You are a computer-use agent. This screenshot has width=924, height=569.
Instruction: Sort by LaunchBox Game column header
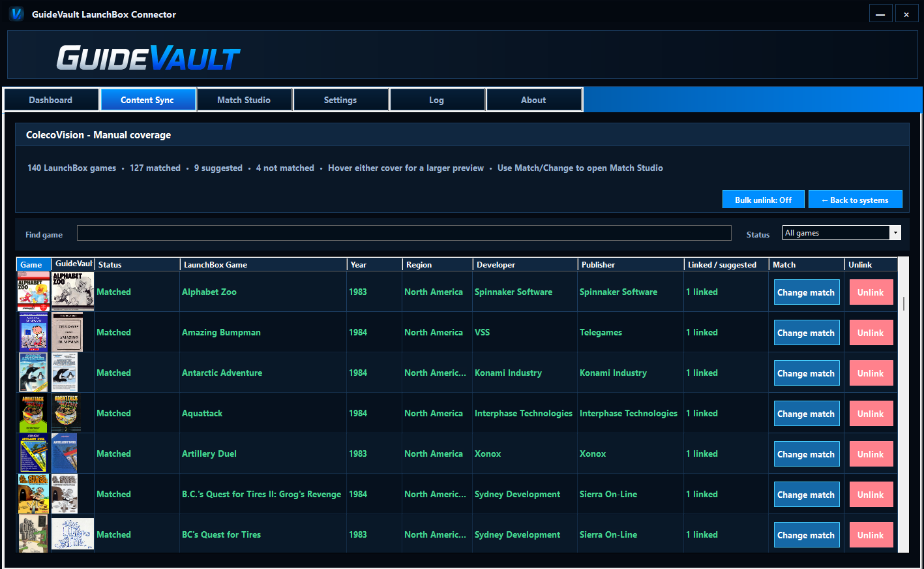click(263, 264)
